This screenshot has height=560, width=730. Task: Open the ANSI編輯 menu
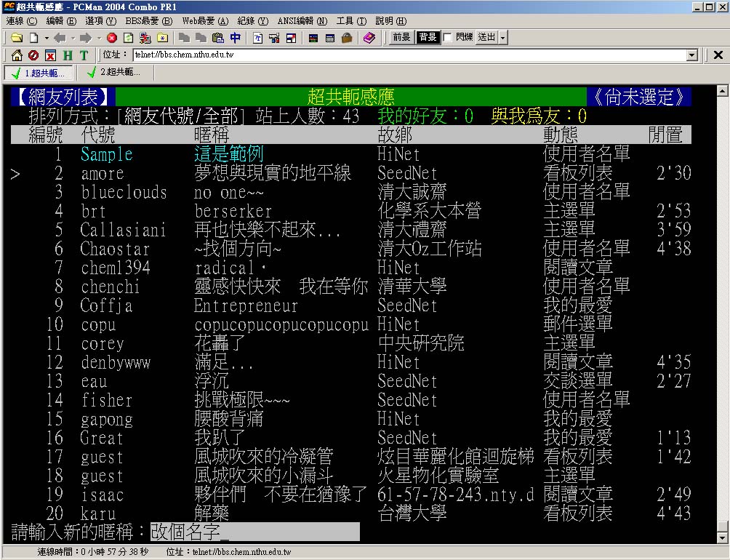point(302,21)
